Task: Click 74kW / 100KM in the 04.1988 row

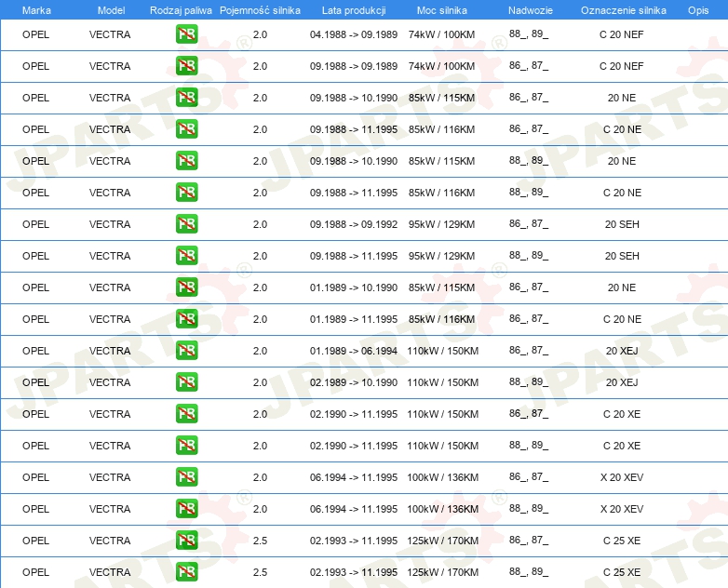Action: (x=441, y=34)
